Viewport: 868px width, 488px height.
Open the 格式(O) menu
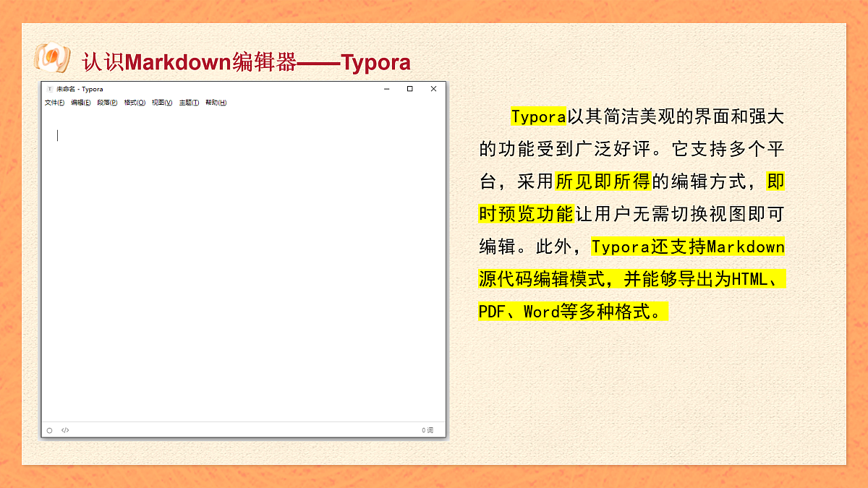click(x=135, y=103)
